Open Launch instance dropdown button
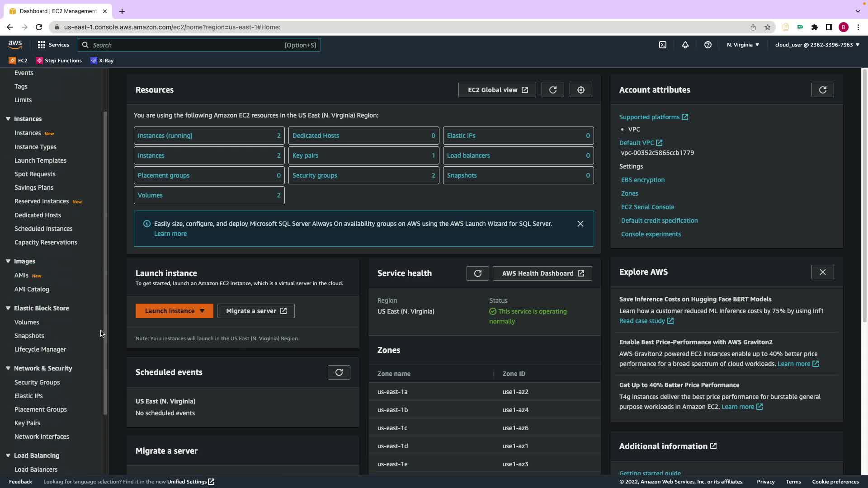The height and width of the screenshot is (488, 868). pos(202,311)
